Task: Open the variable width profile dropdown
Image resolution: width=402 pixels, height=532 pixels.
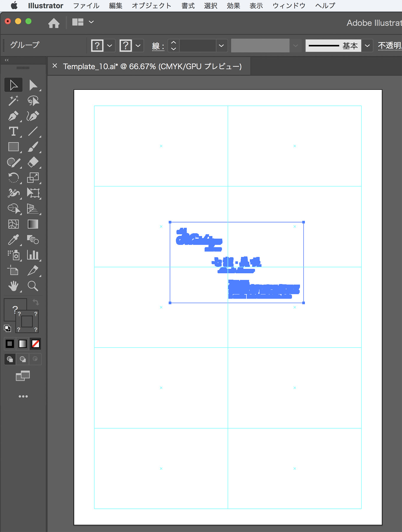Action: 295,46
